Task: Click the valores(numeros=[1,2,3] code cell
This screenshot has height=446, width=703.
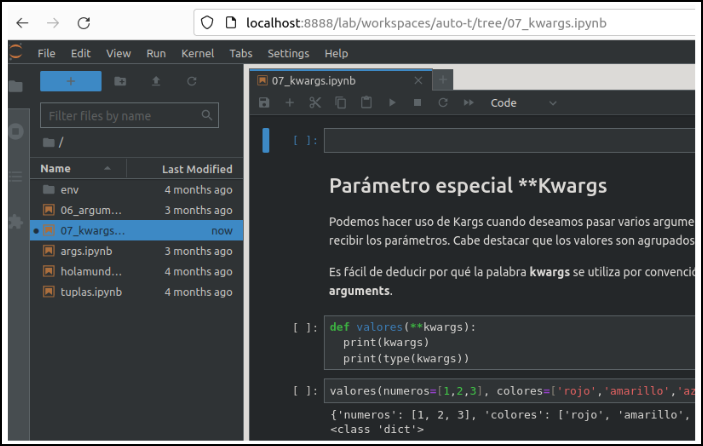Action: [x=509, y=391]
